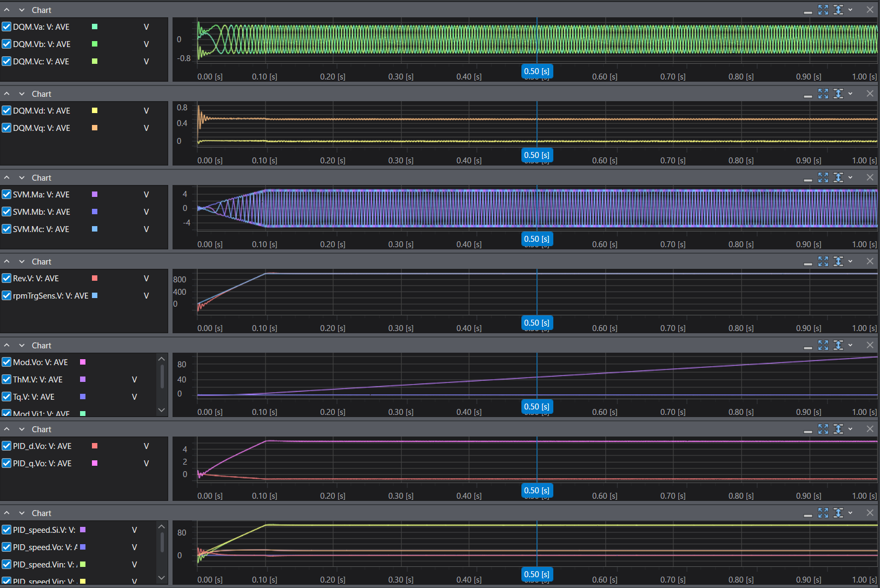Click 0.50 [s] cursor marker in Rev.V chart
The width and height of the screenshot is (880, 588).
[537, 322]
